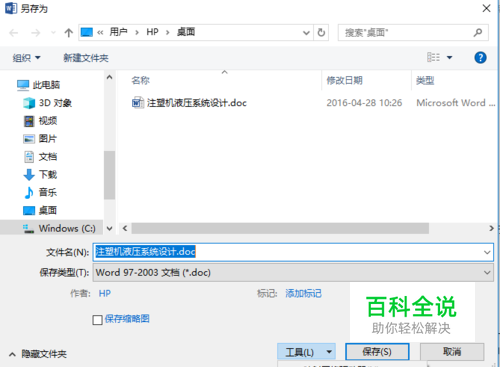
Task: Click the navigation pane scroll up arrow
Action: 109,77
